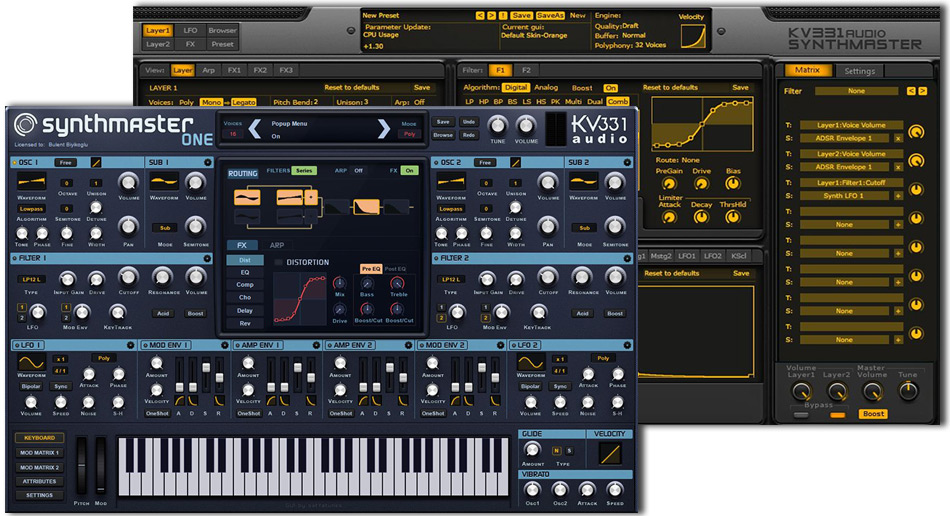This screenshot has width=950, height=516.
Task: Open Poly mode dropdown in preset display
Action: coord(410,134)
